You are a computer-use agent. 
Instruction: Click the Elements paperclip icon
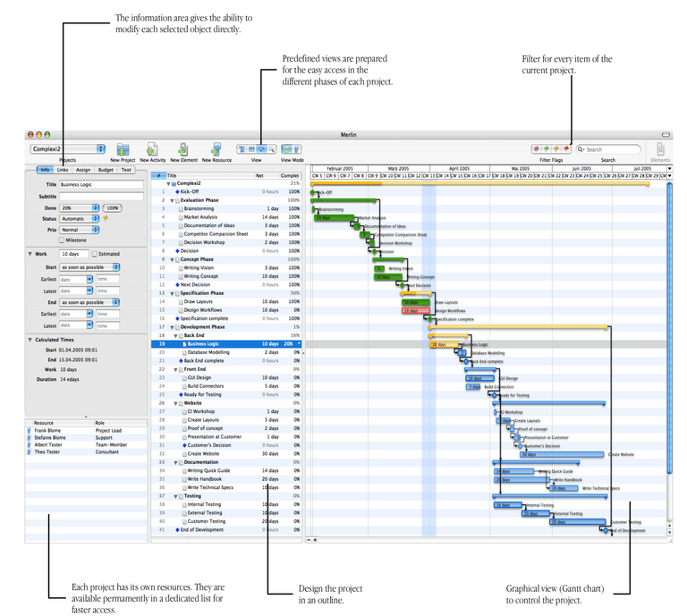point(660,149)
